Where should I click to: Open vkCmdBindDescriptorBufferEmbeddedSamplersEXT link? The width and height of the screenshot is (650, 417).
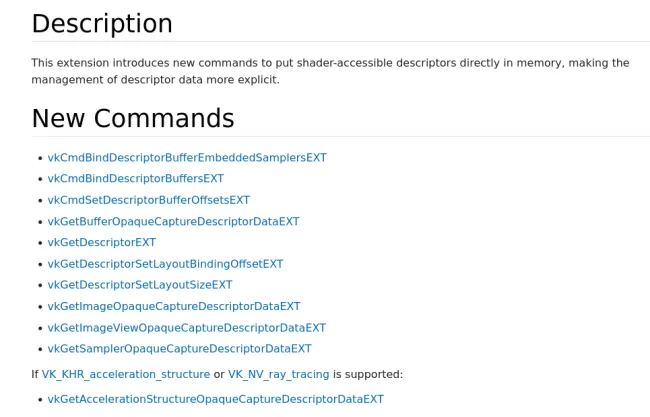click(x=187, y=158)
